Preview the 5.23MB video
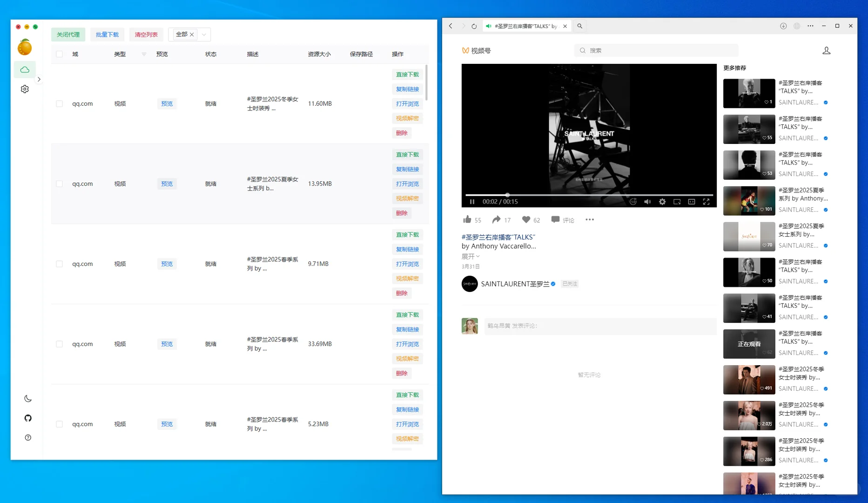The height and width of the screenshot is (503, 868). coord(167,424)
